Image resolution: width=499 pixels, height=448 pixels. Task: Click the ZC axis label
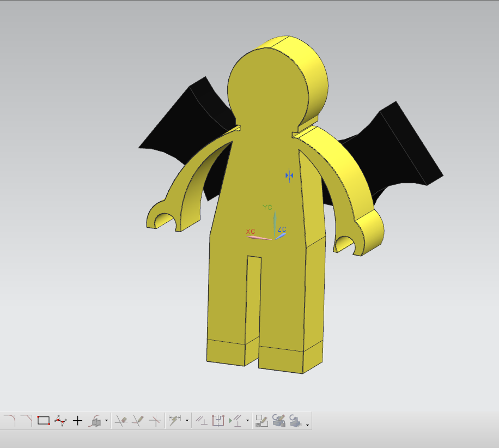point(282,229)
